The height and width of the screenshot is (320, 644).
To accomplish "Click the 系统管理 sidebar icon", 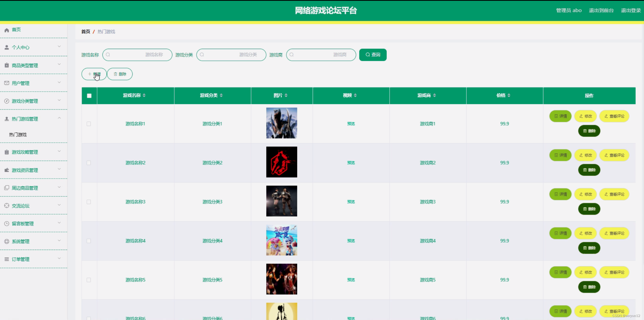I will click(x=7, y=241).
